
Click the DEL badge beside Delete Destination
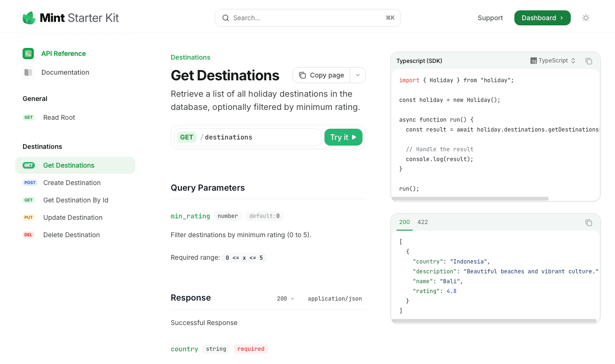(29, 235)
